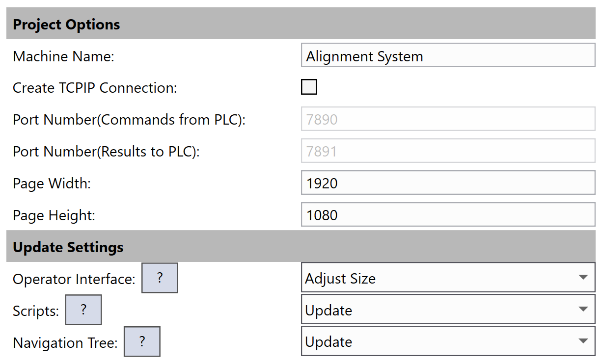Click the Machine Name text field
The width and height of the screenshot is (602, 364).
[x=447, y=56]
